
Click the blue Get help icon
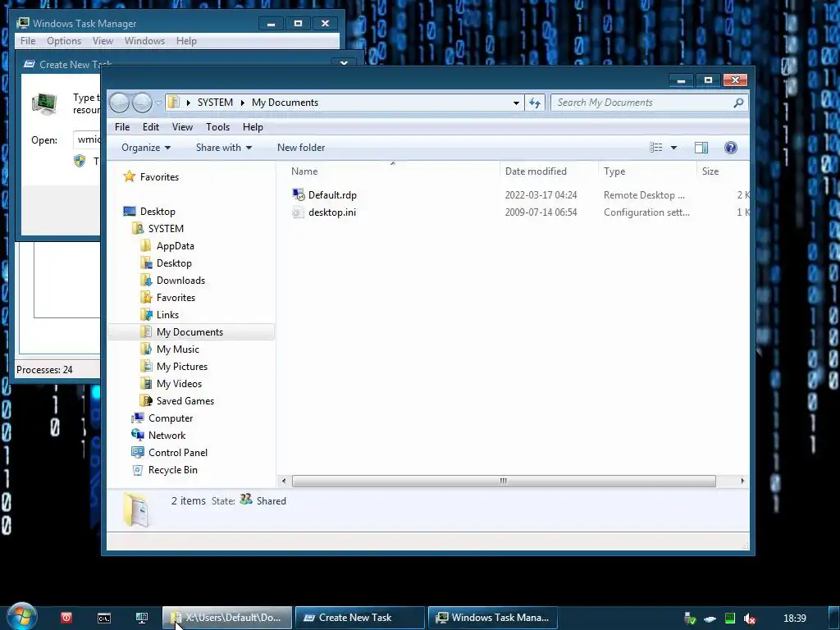731,148
